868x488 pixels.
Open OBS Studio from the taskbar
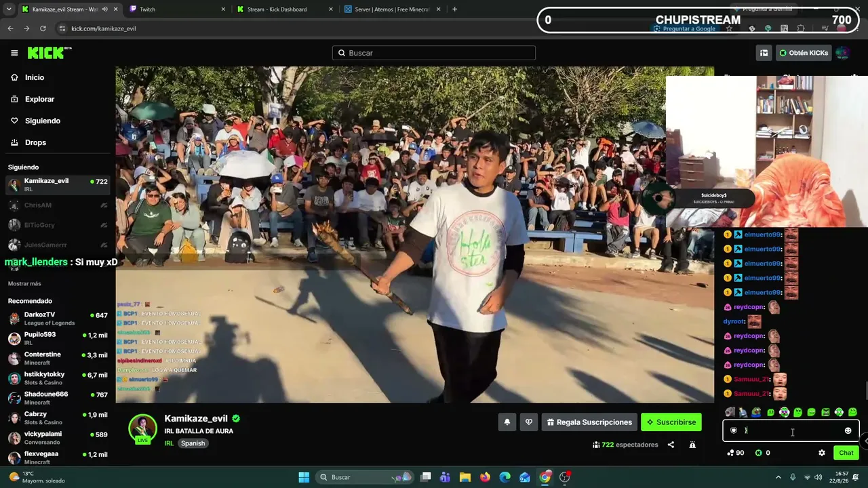(x=565, y=477)
